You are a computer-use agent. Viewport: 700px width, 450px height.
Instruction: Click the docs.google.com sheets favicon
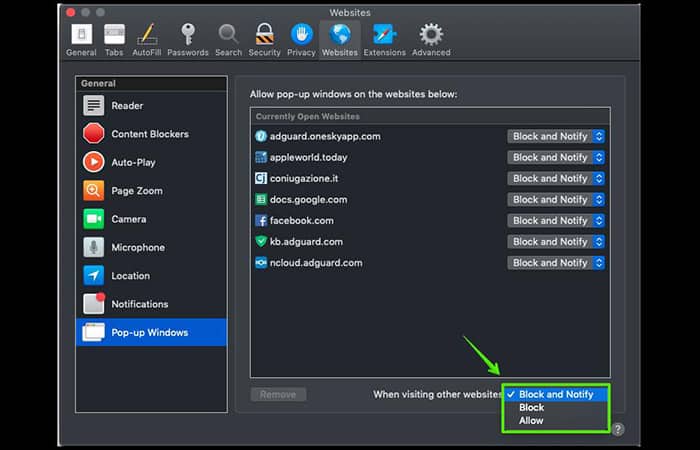(261, 200)
